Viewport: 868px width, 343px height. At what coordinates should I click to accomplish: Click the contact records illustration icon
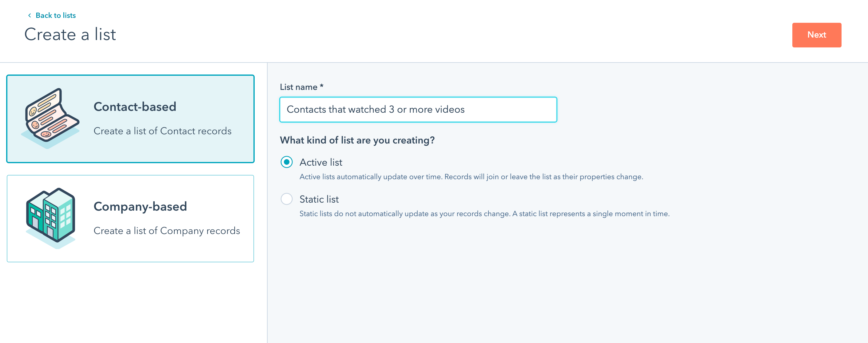click(50, 118)
